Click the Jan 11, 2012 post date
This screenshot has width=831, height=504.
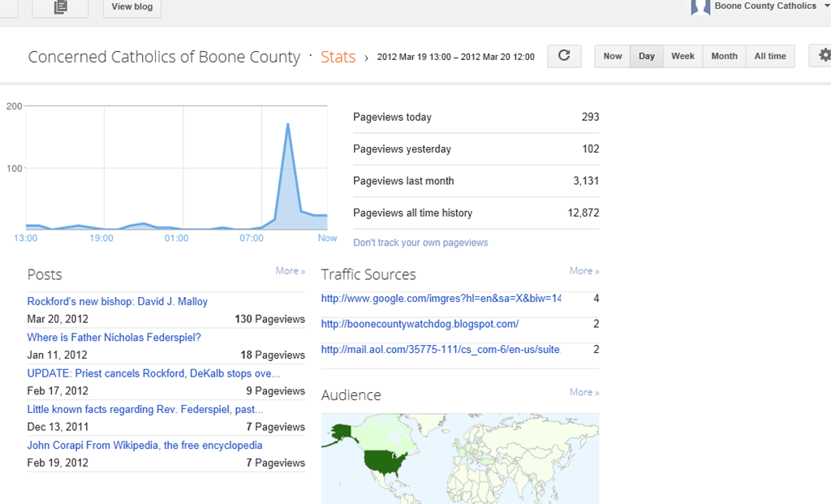(58, 355)
